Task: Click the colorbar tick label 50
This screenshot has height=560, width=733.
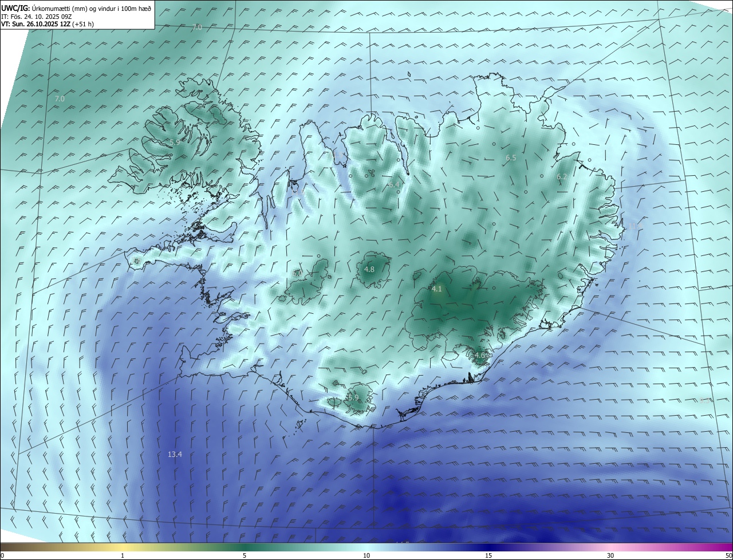Action: 728,555
